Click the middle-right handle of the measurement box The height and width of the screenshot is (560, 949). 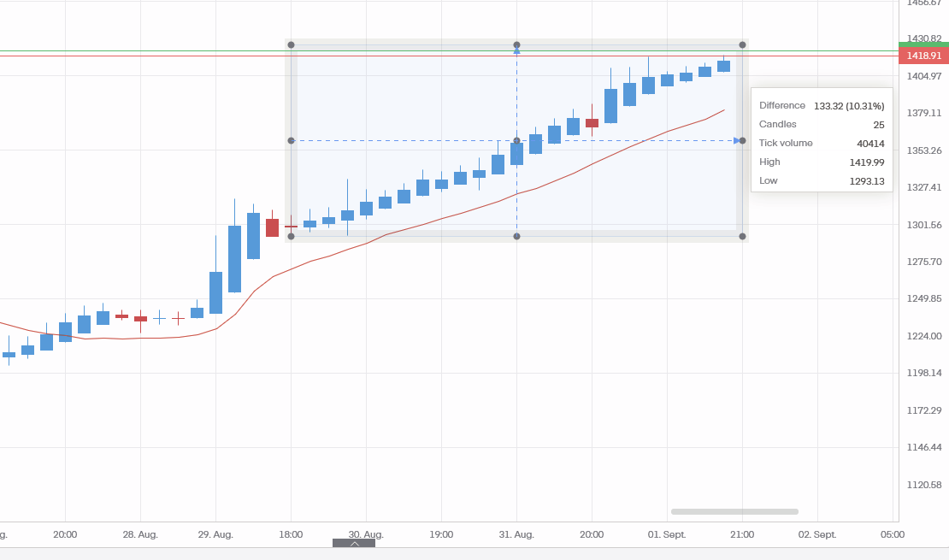(x=742, y=140)
